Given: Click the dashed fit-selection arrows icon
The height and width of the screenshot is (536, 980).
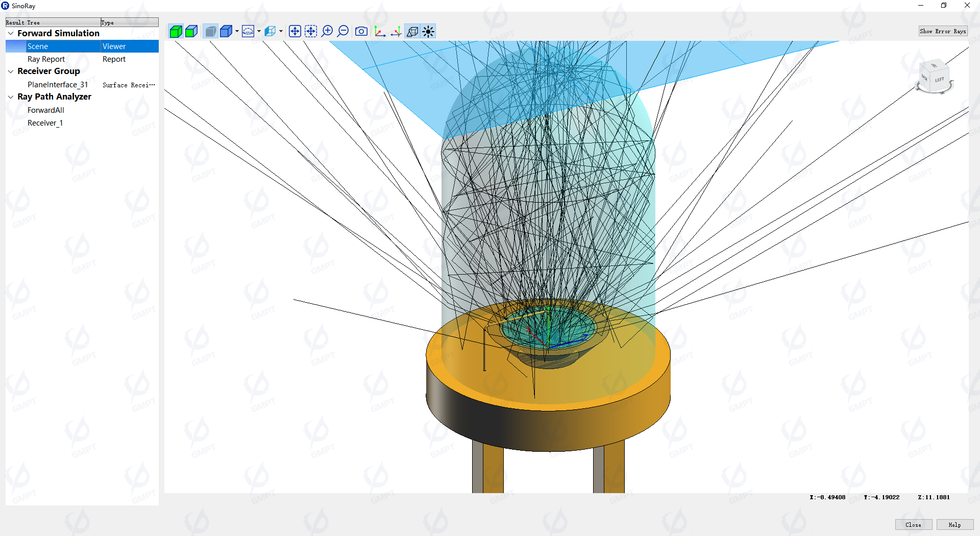Looking at the screenshot, I should pyautogui.click(x=311, y=32).
